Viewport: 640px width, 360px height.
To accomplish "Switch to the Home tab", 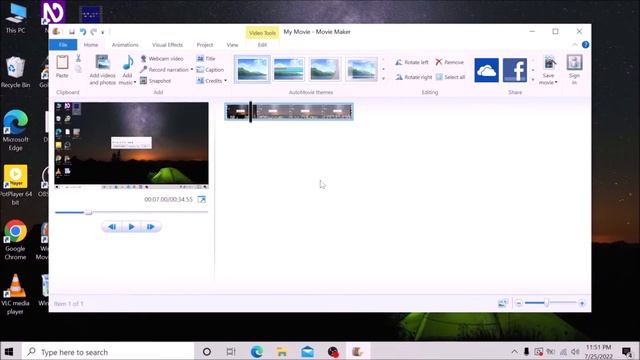I will tap(91, 44).
